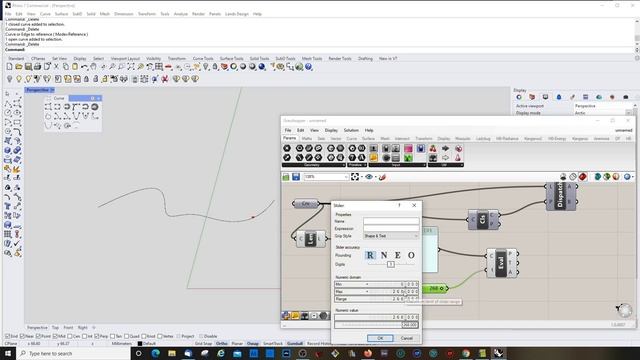
Task: Click the red preview-selected icon in Grasshopper toolbar
Action: [582, 176]
